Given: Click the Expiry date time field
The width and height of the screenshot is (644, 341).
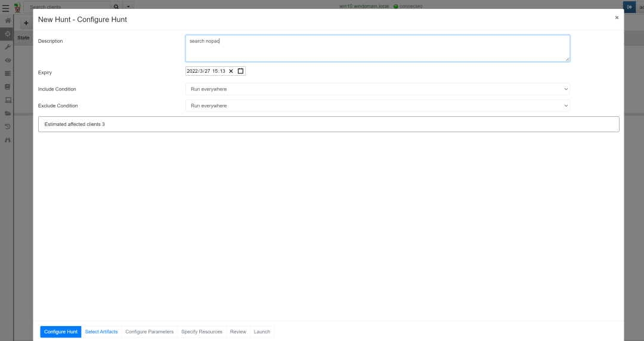Looking at the screenshot, I should (x=215, y=71).
